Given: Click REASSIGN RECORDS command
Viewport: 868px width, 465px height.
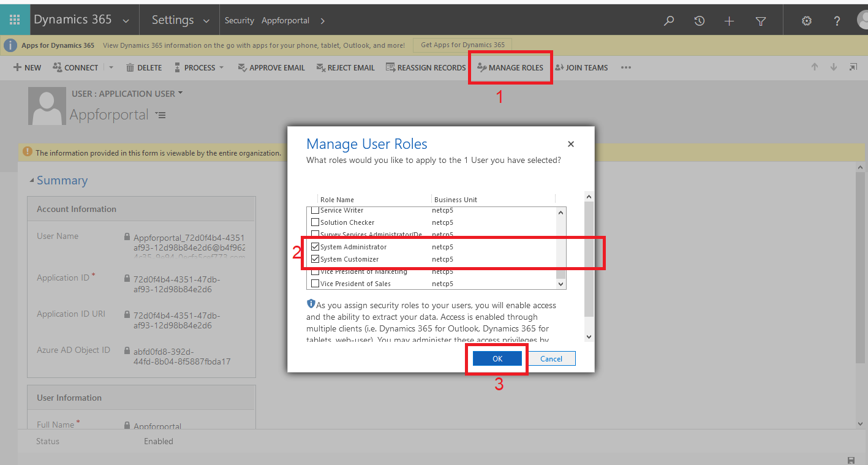Looking at the screenshot, I should point(426,67).
